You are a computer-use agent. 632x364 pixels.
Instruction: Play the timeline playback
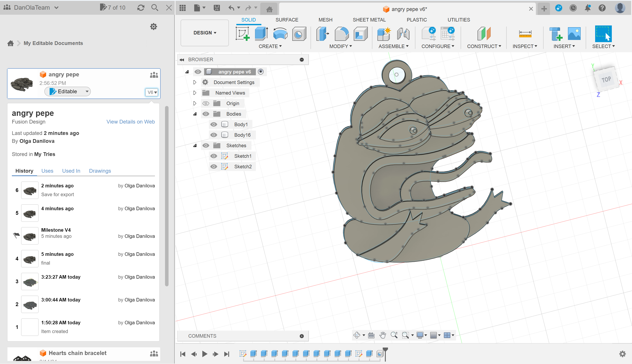pyautogui.click(x=205, y=354)
